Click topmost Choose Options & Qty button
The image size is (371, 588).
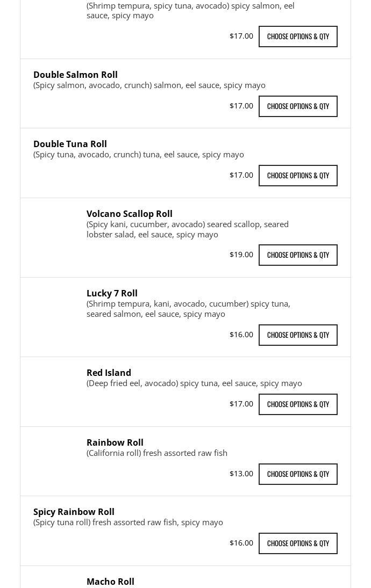click(298, 37)
